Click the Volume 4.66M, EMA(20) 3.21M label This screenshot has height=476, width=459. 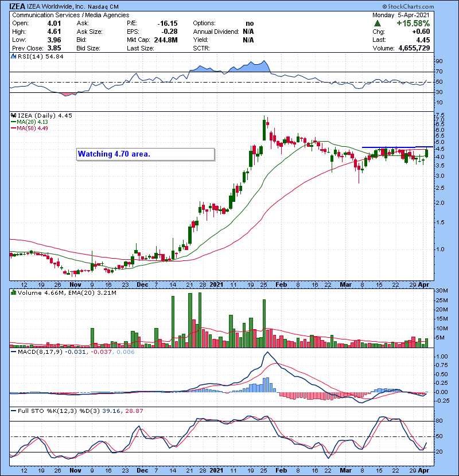pos(67,293)
